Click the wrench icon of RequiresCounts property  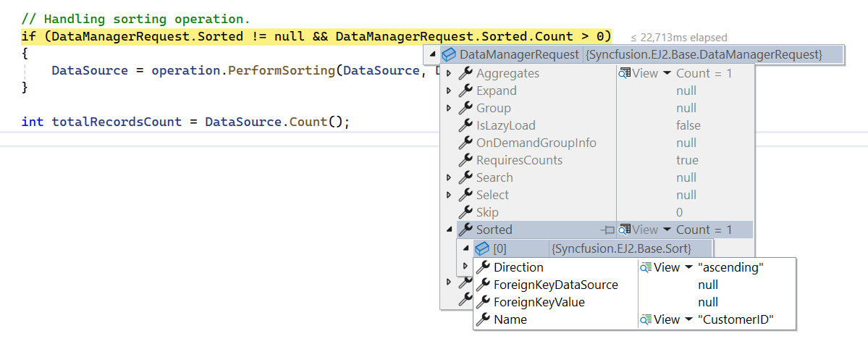465,160
